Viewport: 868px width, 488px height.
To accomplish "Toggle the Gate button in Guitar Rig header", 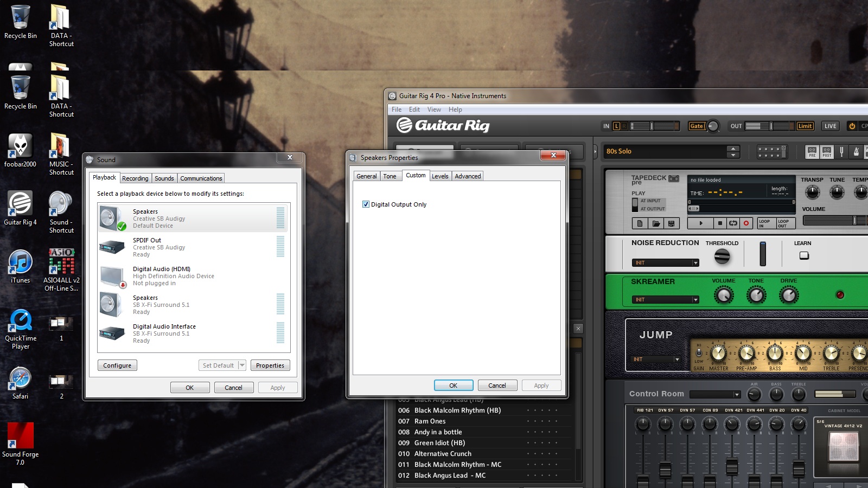I will point(697,126).
